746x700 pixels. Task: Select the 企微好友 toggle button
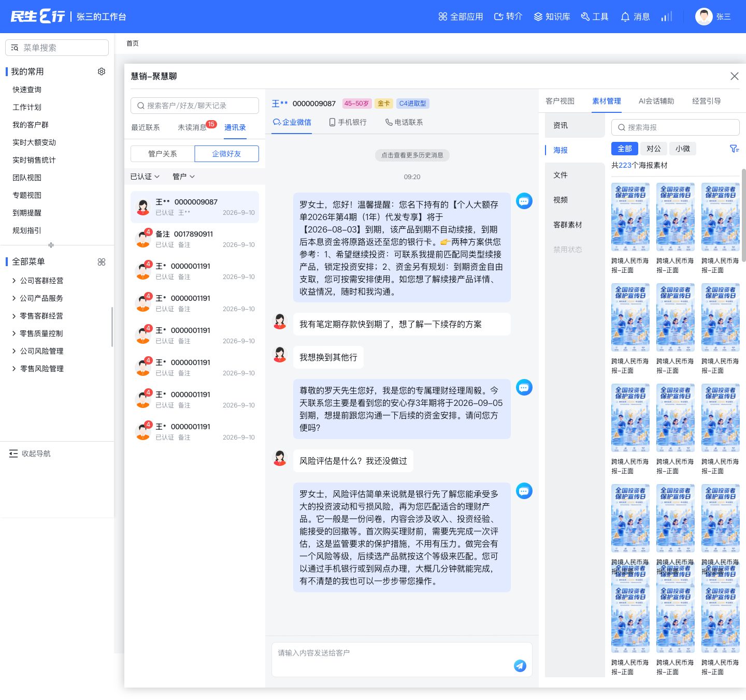coord(227,154)
